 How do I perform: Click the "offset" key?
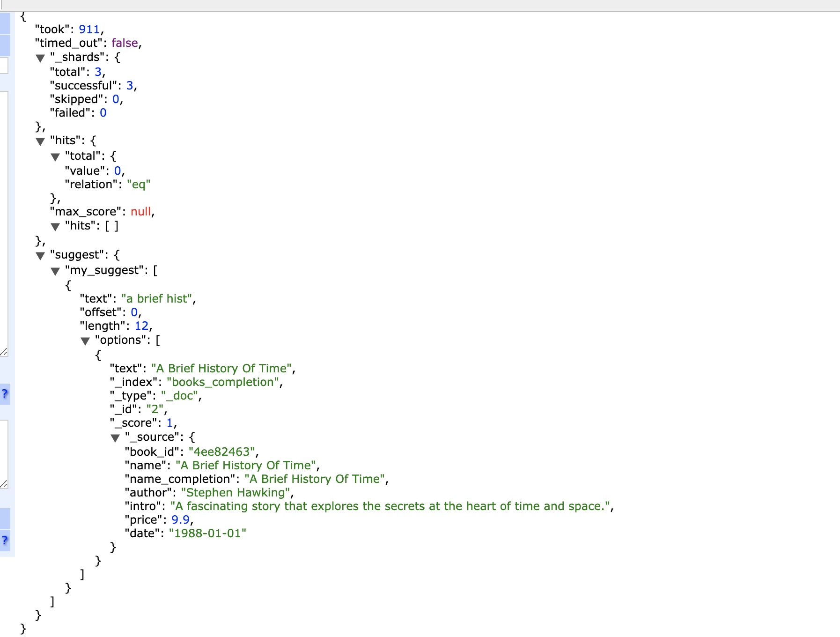(101, 312)
